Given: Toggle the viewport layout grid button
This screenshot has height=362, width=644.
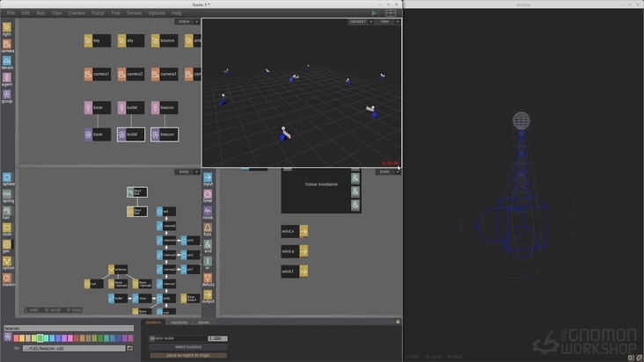Looking at the screenshot, I should pyautogui.click(x=391, y=13).
